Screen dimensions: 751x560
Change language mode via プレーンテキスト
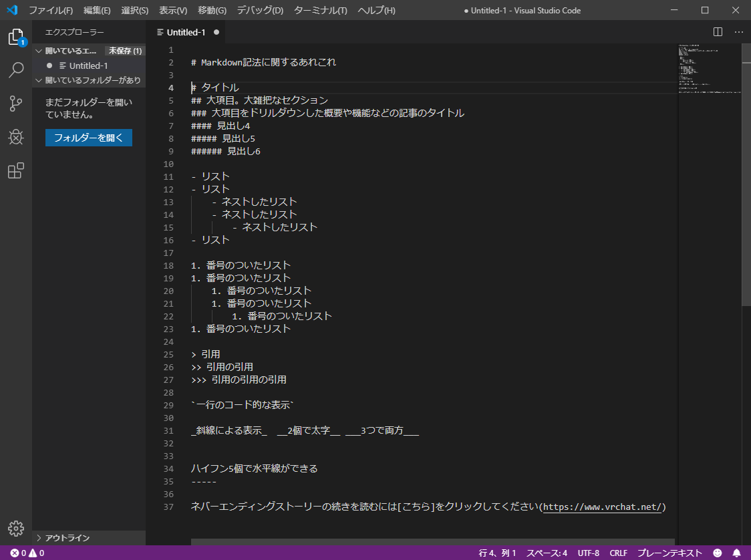tap(669, 553)
